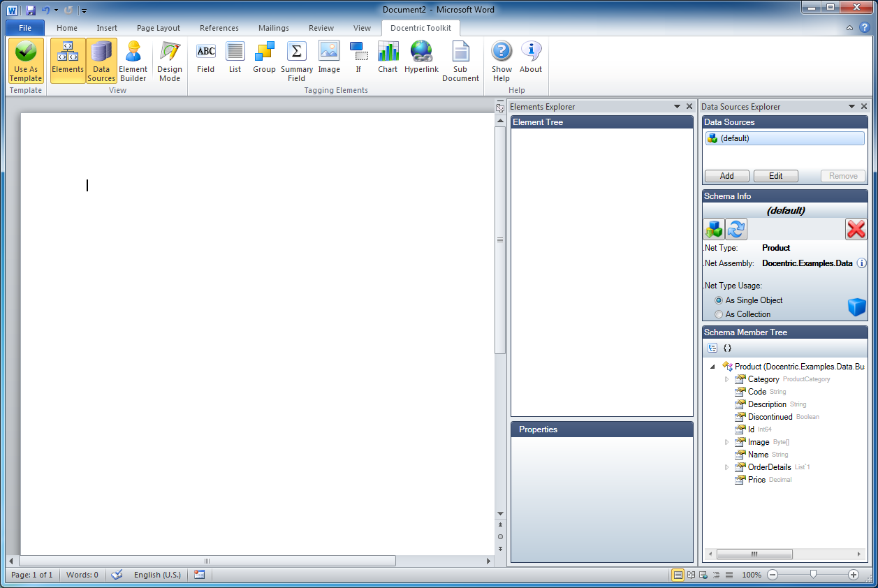Select the (default) data source entry
The height and width of the screenshot is (588, 878).
[784, 138]
